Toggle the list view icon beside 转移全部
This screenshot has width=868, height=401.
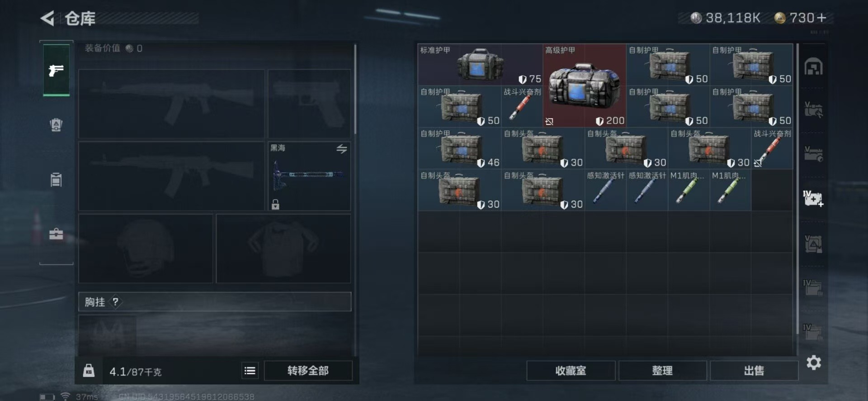250,371
